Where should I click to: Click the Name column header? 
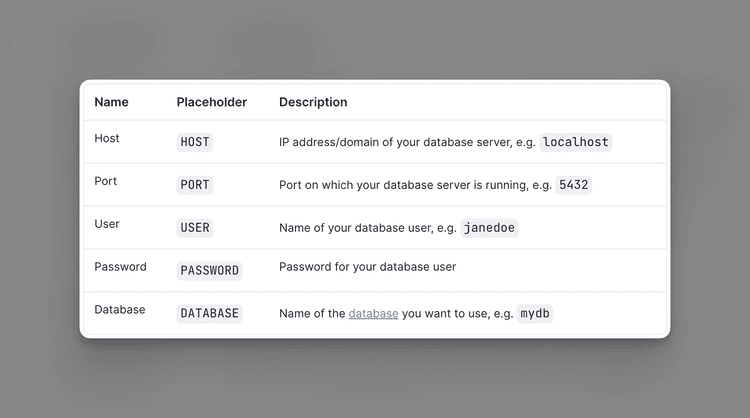[111, 102]
